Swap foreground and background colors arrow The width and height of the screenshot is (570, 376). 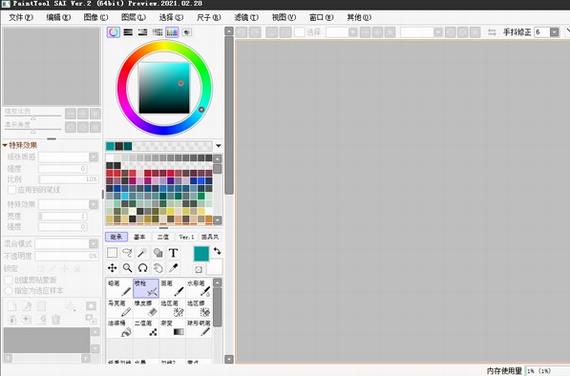click(217, 251)
